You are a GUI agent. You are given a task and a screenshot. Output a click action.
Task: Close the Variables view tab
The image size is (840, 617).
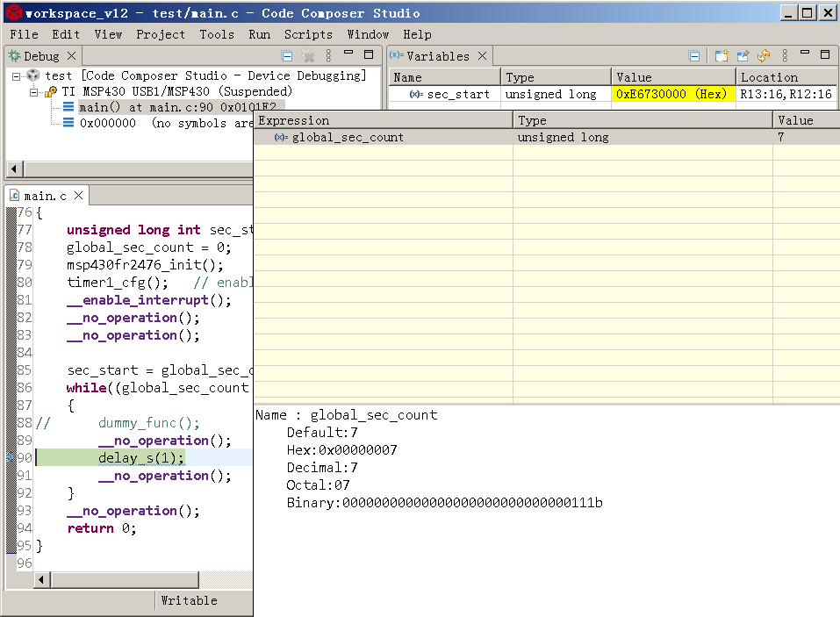coord(482,56)
